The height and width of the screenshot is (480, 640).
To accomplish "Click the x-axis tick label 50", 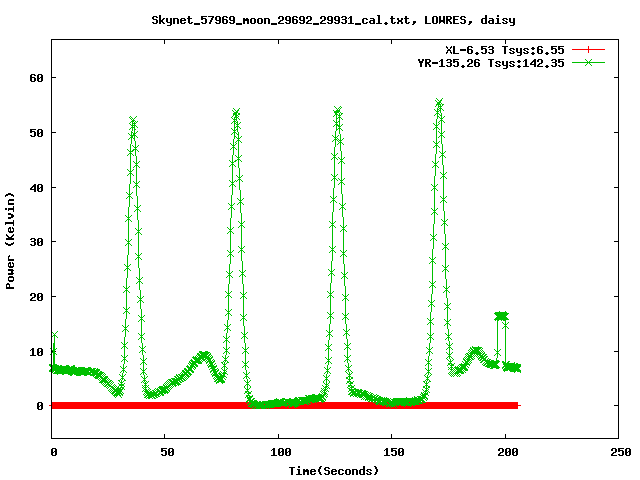I will point(167,452).
